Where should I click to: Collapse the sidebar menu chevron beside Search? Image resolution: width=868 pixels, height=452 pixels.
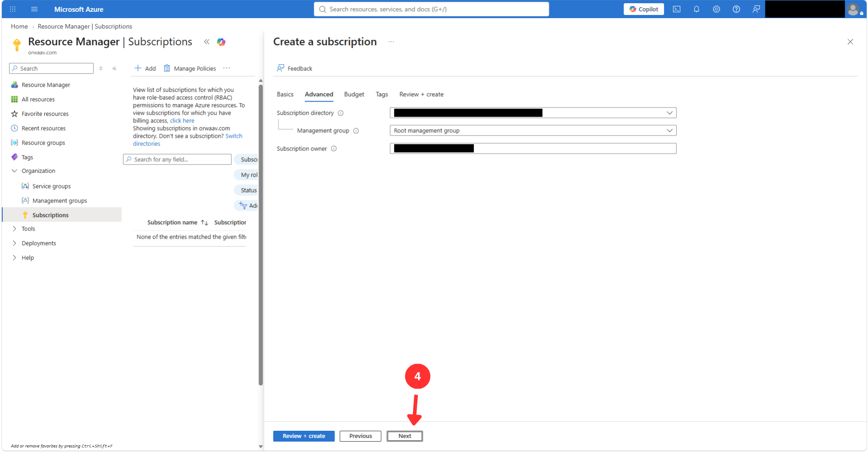[x=114, y=69]
